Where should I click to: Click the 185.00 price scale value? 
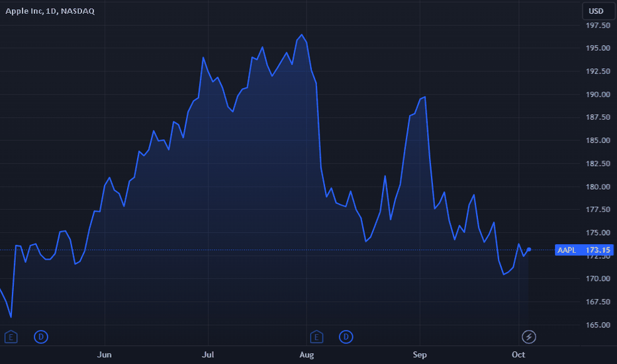(598, 140)
